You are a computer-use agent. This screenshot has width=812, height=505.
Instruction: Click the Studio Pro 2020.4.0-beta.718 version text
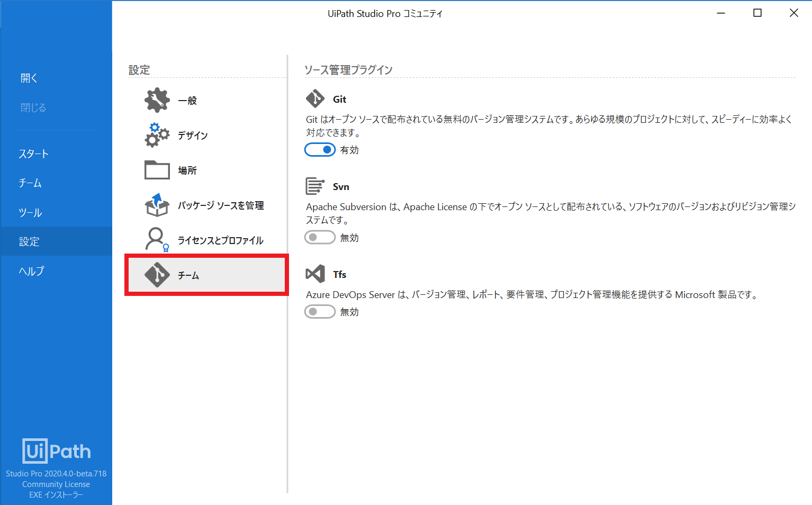[x=56, y=474]
